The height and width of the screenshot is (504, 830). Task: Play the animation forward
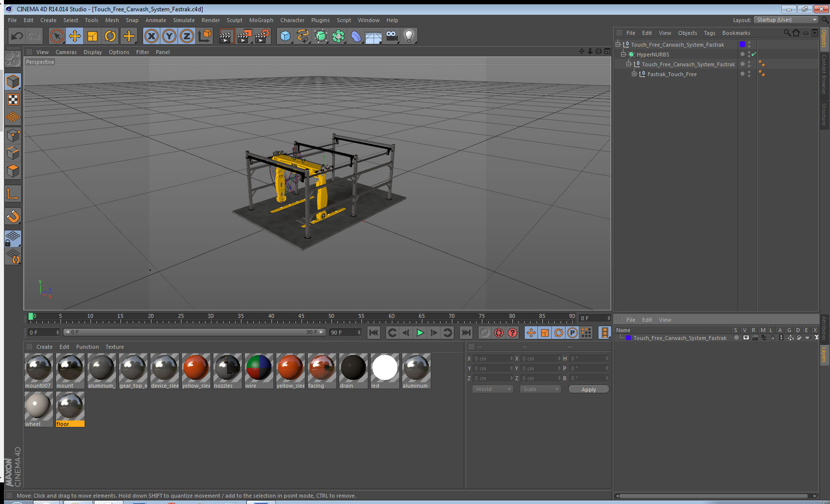tap(420, 333)
